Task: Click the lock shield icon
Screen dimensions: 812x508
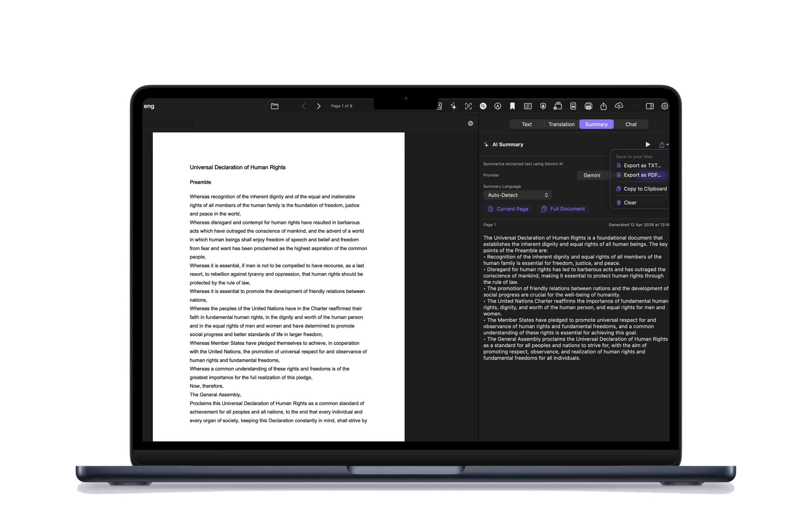Action: (x=543, y=106)
